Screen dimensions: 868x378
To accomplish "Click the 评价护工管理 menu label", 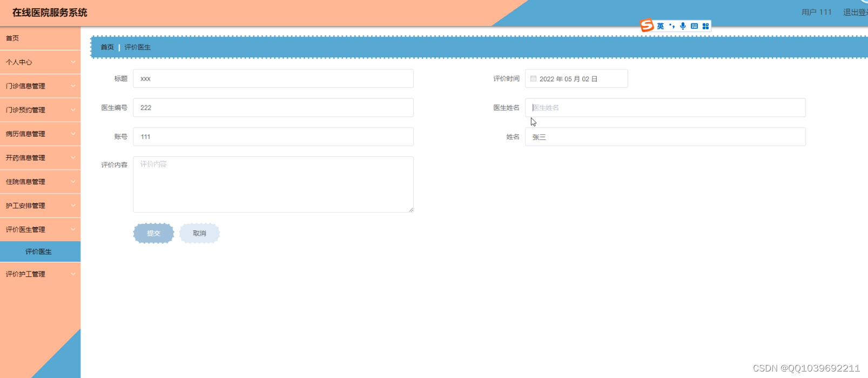I will click(25, 274).
